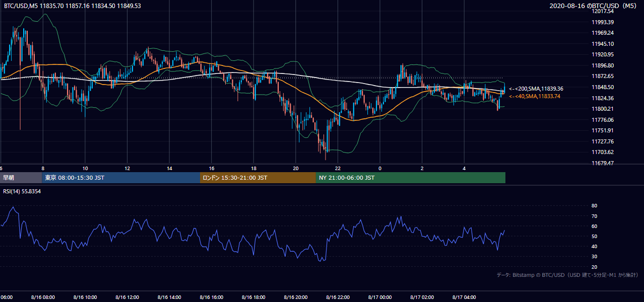Click the 11727.76 price axis label
This screenshot has height=302, width=644.
(602, 141)
